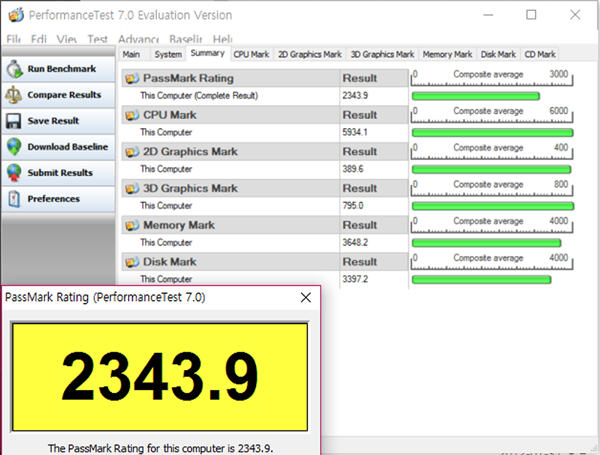Open the CD Mark tab
600x455 pixels.
tap(540, 54)
